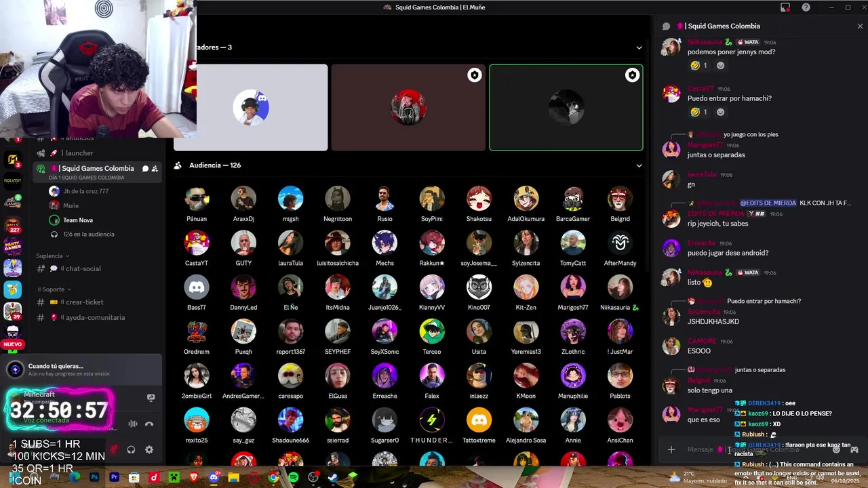Select audience member CastaYT avatar
Viewport: 868px width, 488px height.
(x=197, y=243)
